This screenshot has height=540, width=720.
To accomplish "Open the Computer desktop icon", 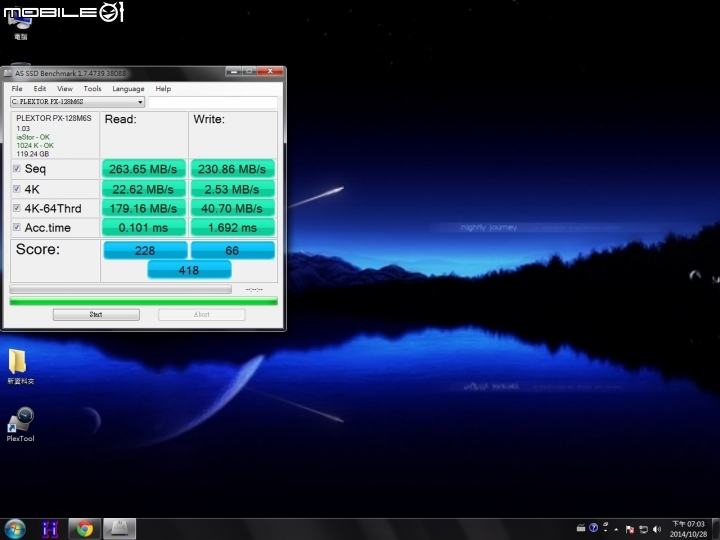I will (x=20, y=20).
